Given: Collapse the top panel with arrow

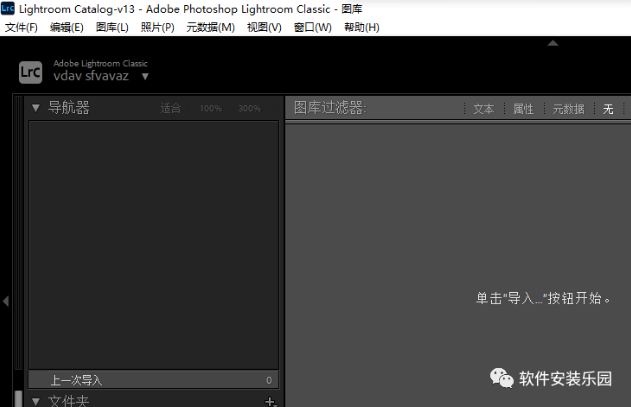Looking at the screenshot, I should 553,43.
